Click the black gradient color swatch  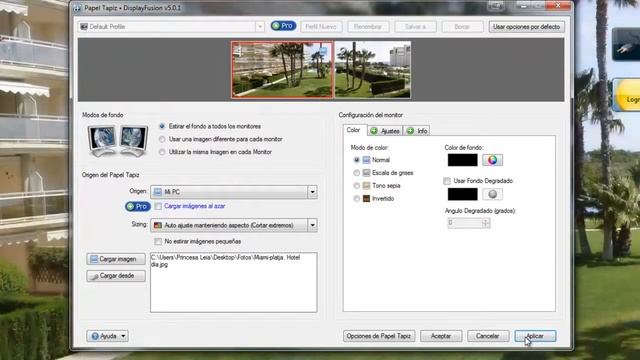pos(462,194)
